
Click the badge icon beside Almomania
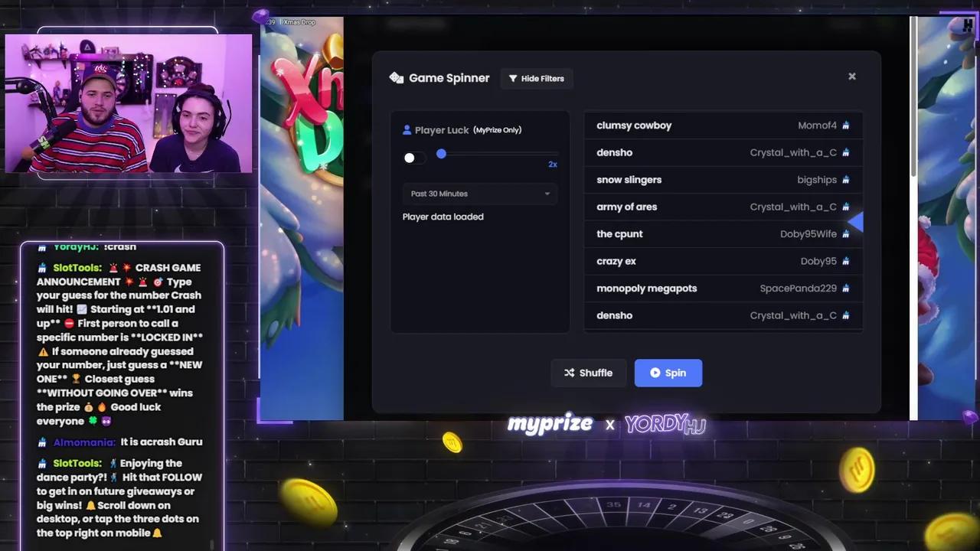pyautogui.click(x=42, y=442)
